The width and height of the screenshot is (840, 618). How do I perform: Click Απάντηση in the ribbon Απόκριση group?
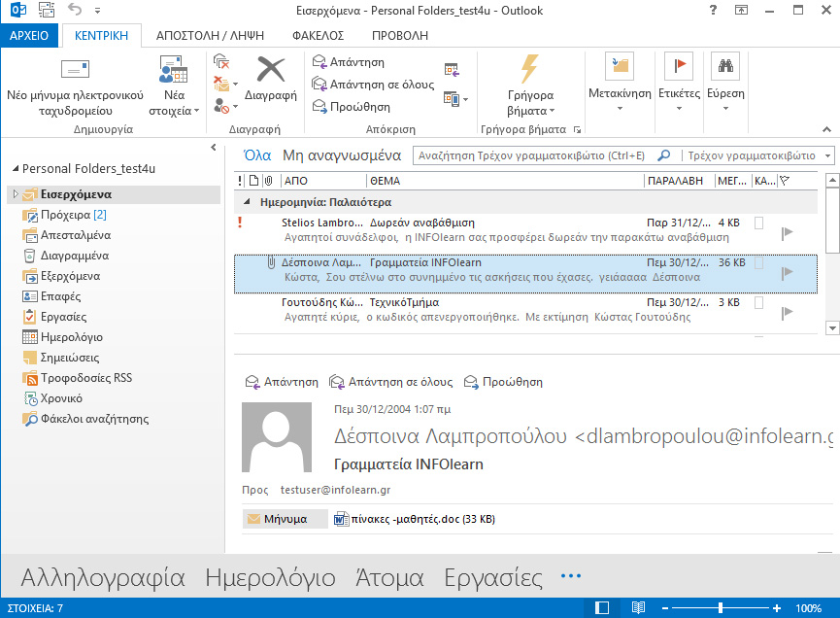click(x=349, y=62)
